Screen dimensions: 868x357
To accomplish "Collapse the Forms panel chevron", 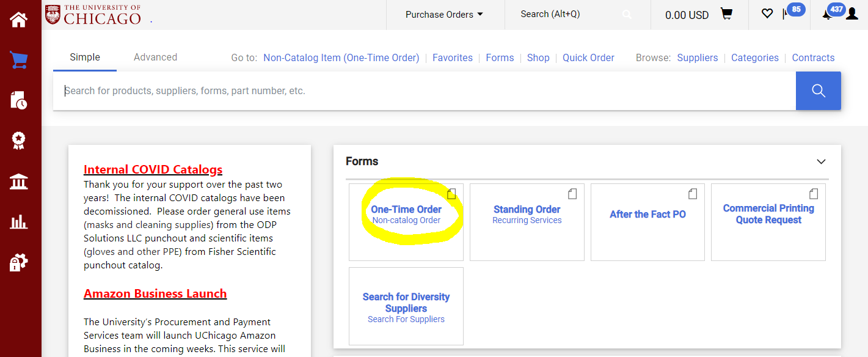I will [821, 161].
